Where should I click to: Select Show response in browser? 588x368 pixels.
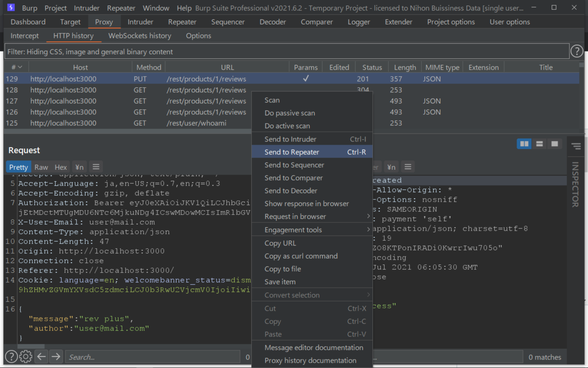(x=312, y=203)
